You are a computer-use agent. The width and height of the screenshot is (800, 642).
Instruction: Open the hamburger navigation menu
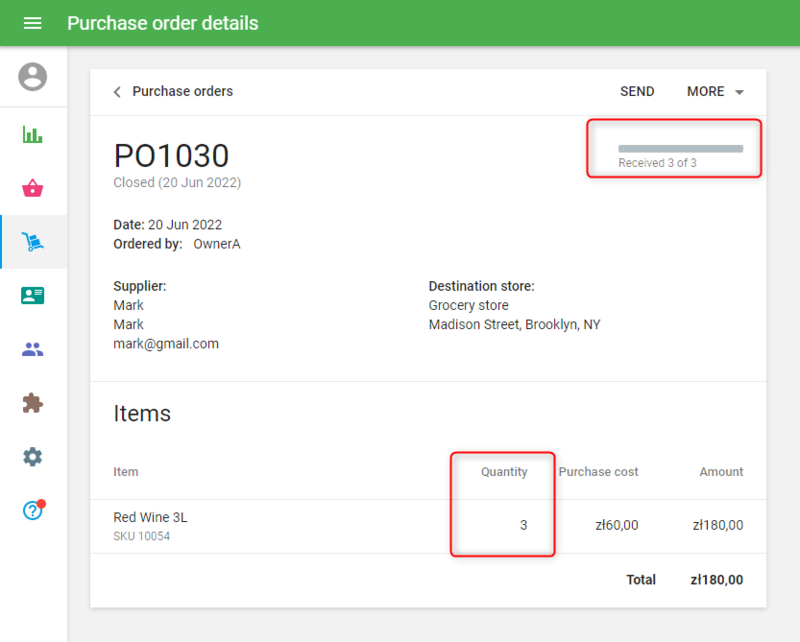tap(32, 23)
